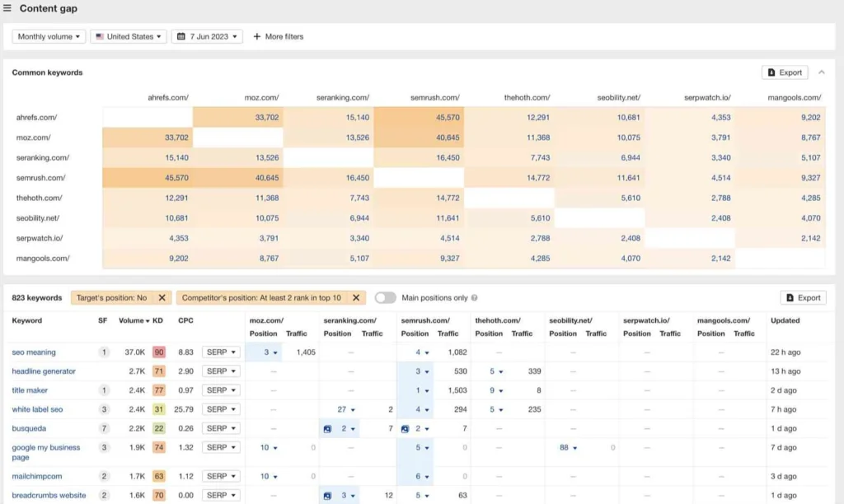This screenshot has height=504, width=844.
Task: Export the 823 keywords list
Action: tap(803, 297)
